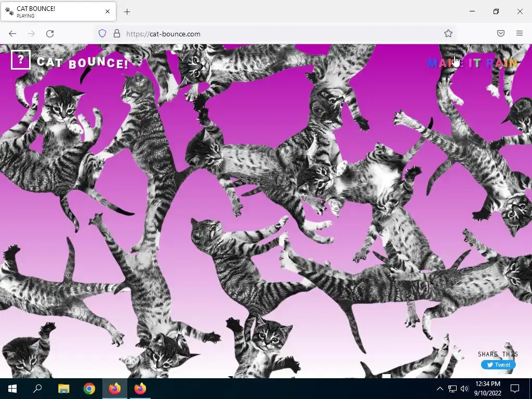Image resolution: width=532 pixels, height=399 pixels.
Task: Select the CAT BOUNCE! browser tab
Action: click(58, 11)
